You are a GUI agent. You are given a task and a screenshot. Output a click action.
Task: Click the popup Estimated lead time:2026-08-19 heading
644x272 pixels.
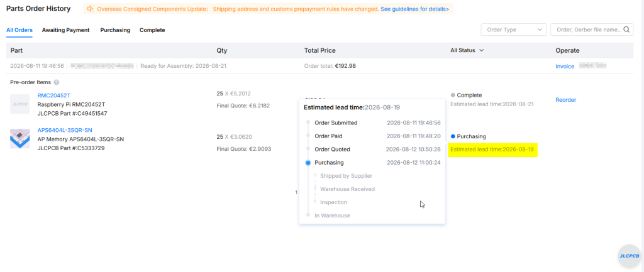coord(352,107)
